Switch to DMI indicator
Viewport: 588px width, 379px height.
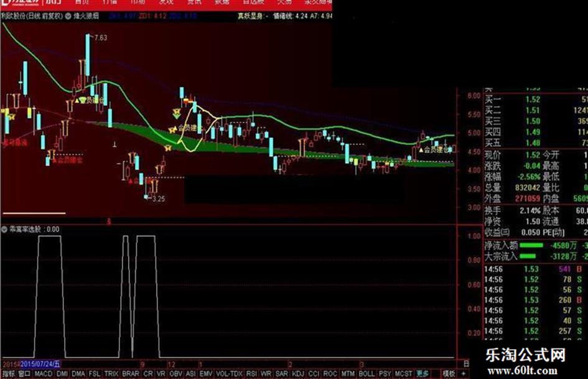[62, 374]
